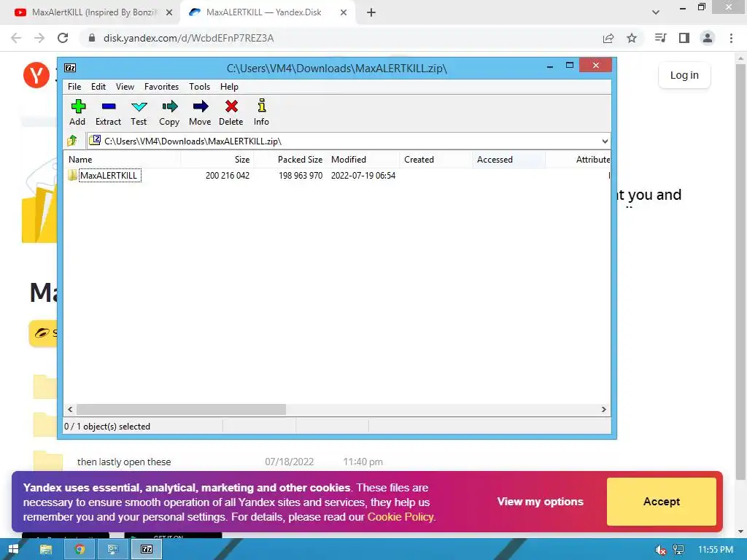Bookmark this page with the star
Image resolution: width=747 pixels, height=560 pixels.
click(x=632, y=38)
